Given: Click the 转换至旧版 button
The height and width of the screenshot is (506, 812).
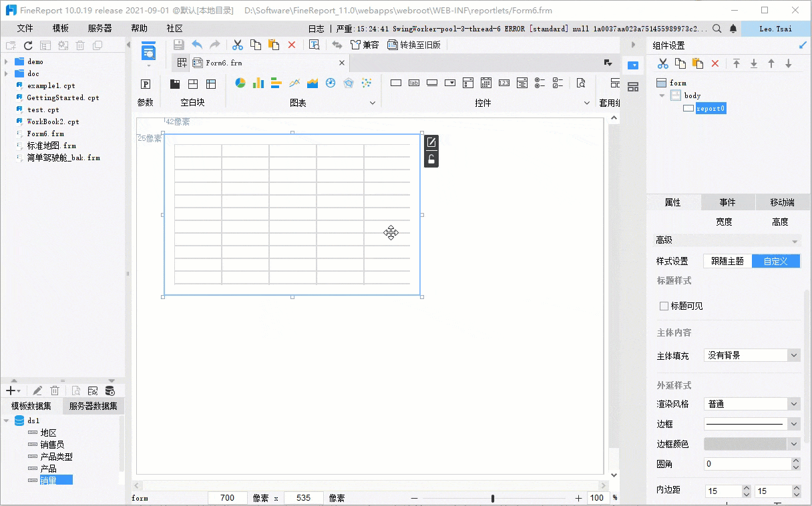Looking at the screenshot, I should (413, 45).
